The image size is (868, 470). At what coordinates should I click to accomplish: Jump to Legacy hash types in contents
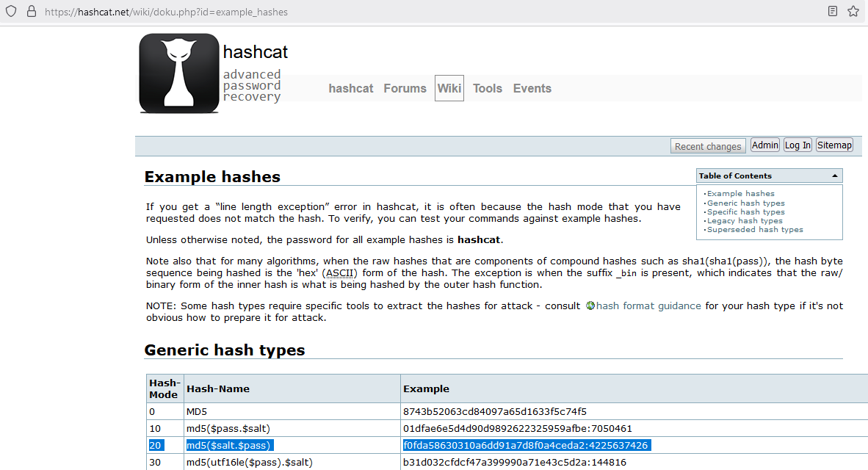[745, 221]
